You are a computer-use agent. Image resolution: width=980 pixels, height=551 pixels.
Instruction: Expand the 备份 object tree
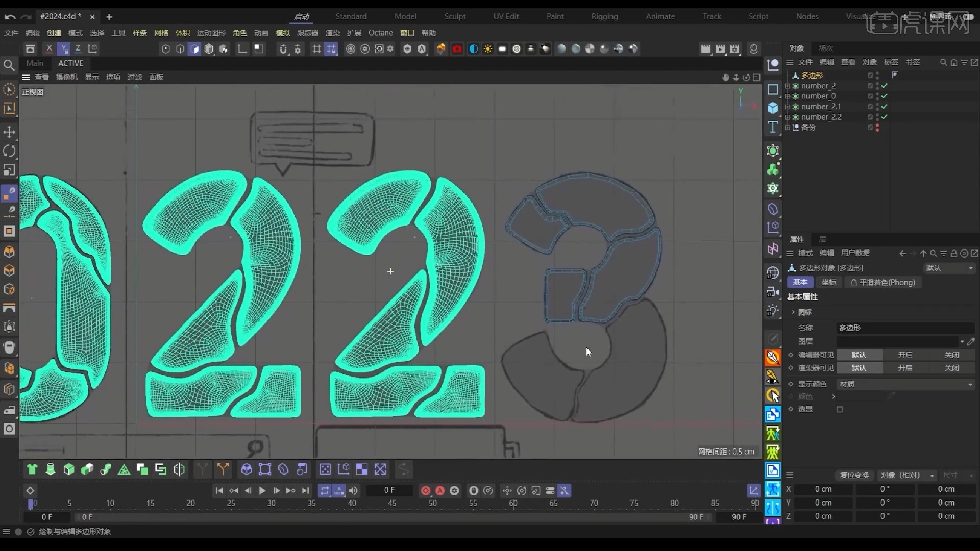787,128
